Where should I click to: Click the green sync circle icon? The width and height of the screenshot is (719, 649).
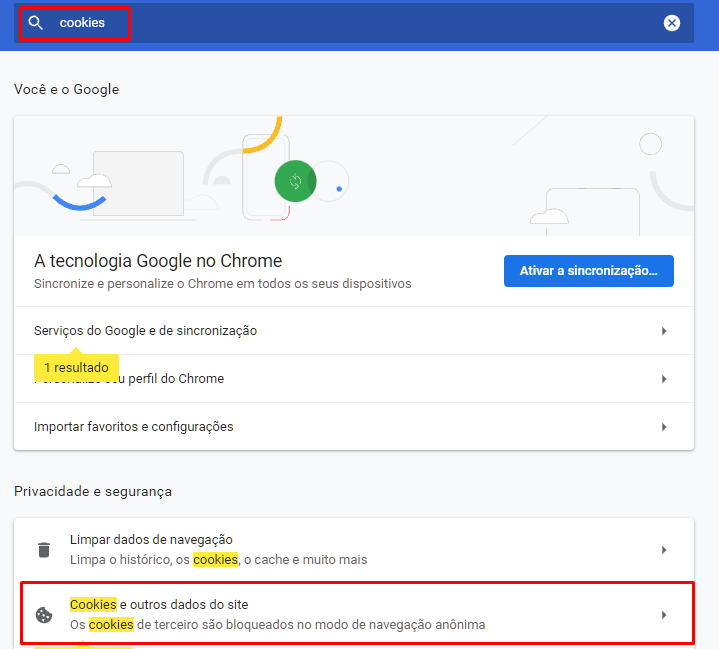pos(295,181)
